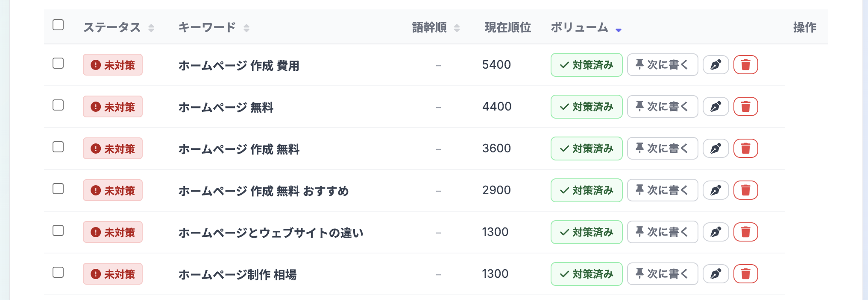Sort table by キーワード column

tap(246, 28)
